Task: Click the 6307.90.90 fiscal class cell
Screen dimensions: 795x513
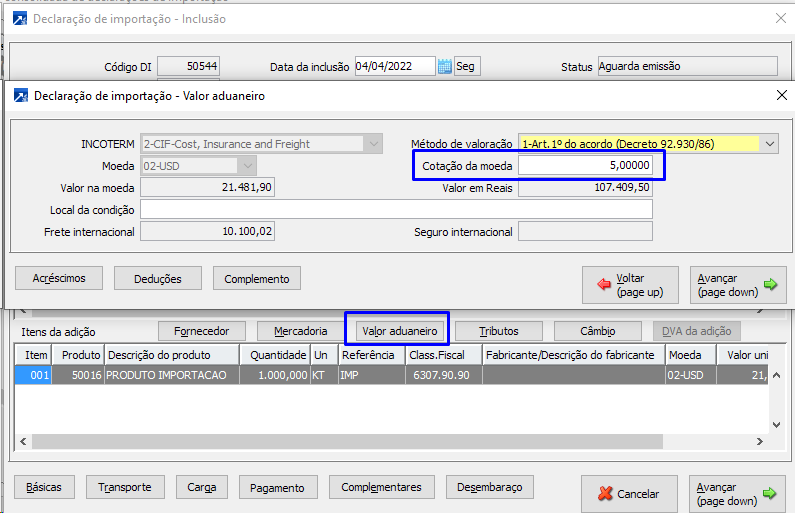Action: pyautogui.click(x=444, y=375)
